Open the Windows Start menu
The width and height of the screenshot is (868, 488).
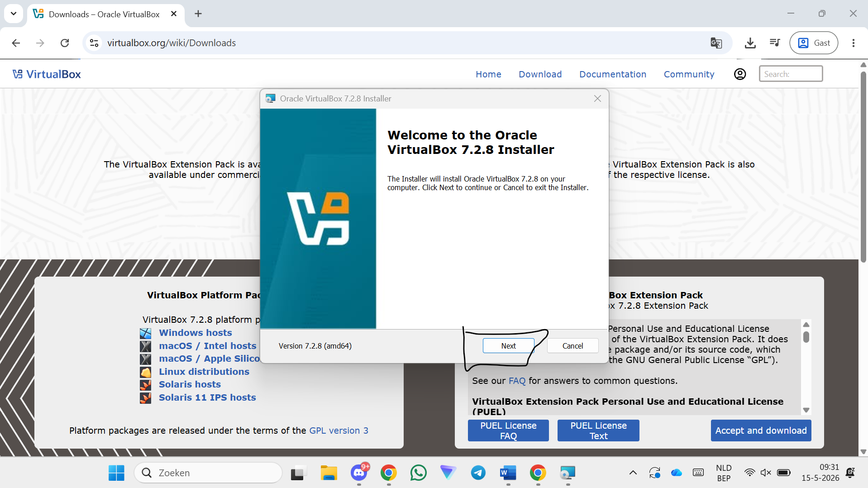click(x=116, y=473)
